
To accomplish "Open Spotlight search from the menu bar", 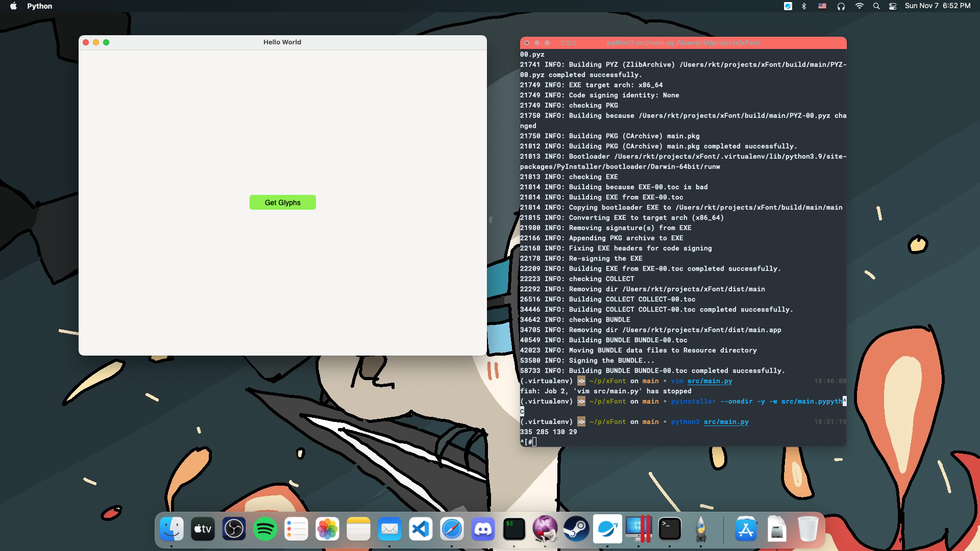I will [x=876, y=6].
